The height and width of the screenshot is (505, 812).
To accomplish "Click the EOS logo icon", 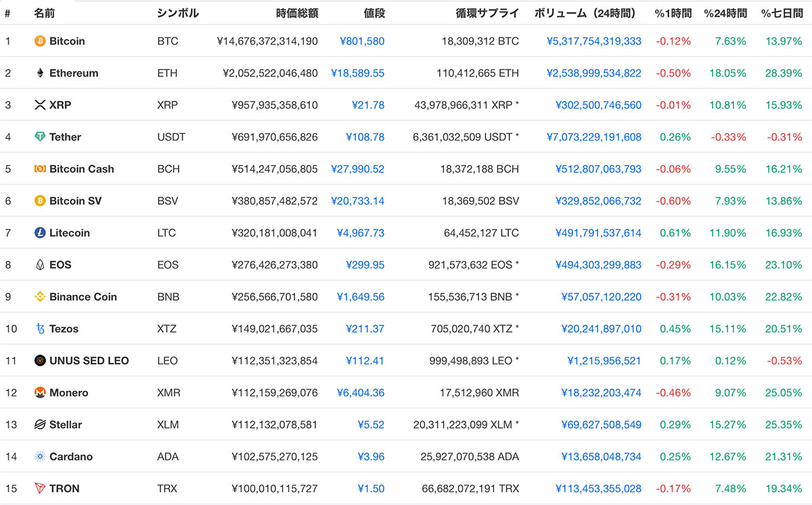I will click(40, 265).
